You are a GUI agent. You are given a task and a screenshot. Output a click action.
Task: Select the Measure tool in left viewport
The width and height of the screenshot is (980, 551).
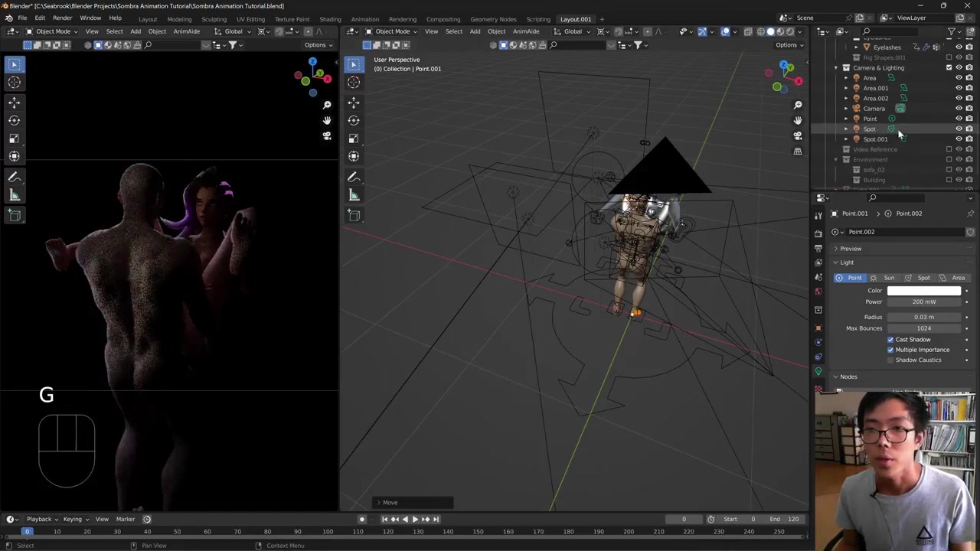(x=14, y=195)
